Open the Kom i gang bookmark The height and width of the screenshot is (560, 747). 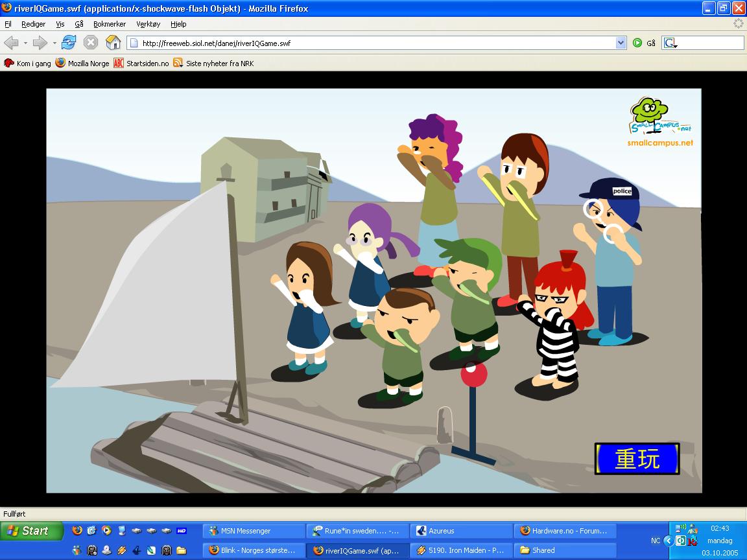point(27,64)
